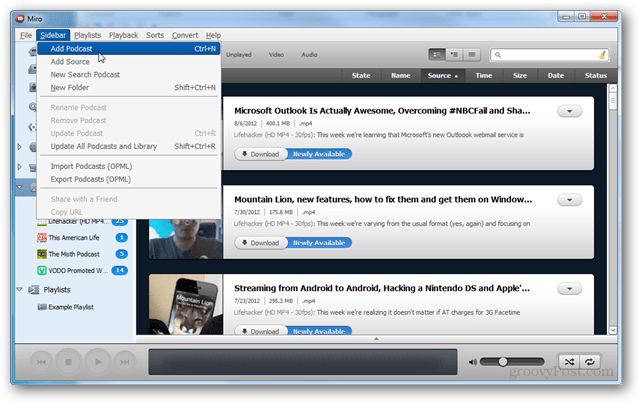
Task: Click the broom clear-search icon
Action: 602,55
